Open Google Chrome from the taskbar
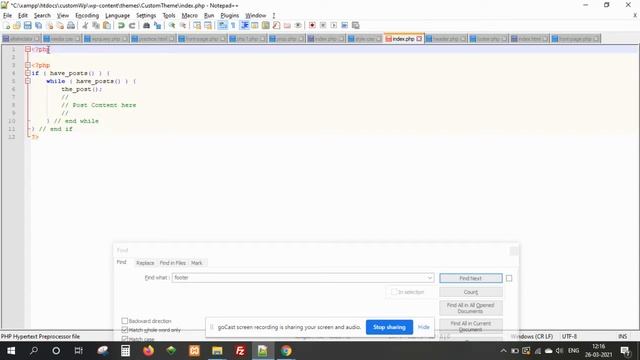Viewport: 640px width, 360px height. tap(286, 351)
